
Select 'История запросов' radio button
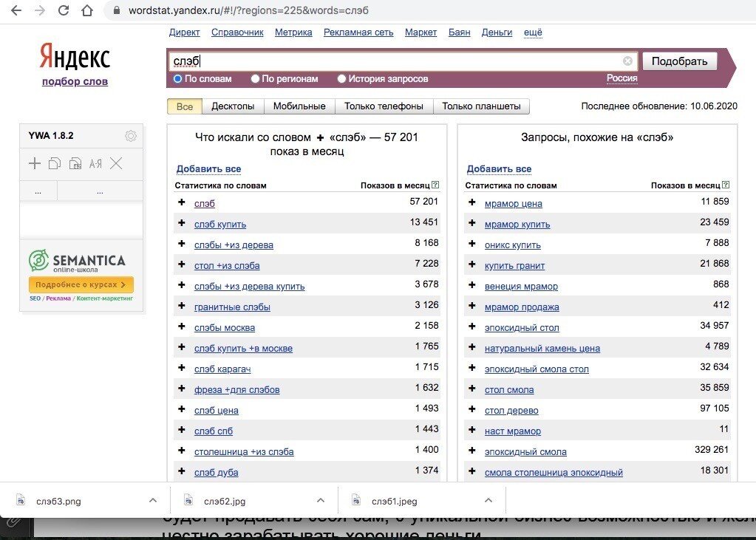341,78
